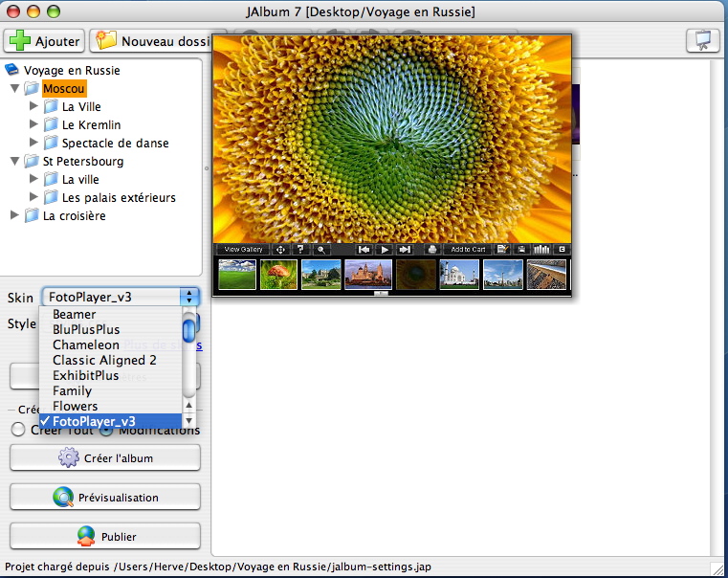Click the skin list scrollbar thumb
Screen dimensions: 728x578
tap(188, 329)
